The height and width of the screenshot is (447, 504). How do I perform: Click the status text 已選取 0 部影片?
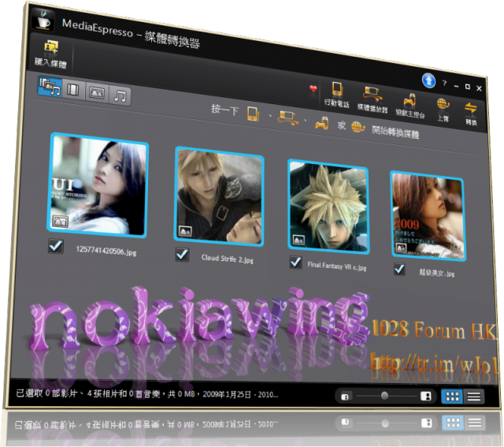click(46, 393)
